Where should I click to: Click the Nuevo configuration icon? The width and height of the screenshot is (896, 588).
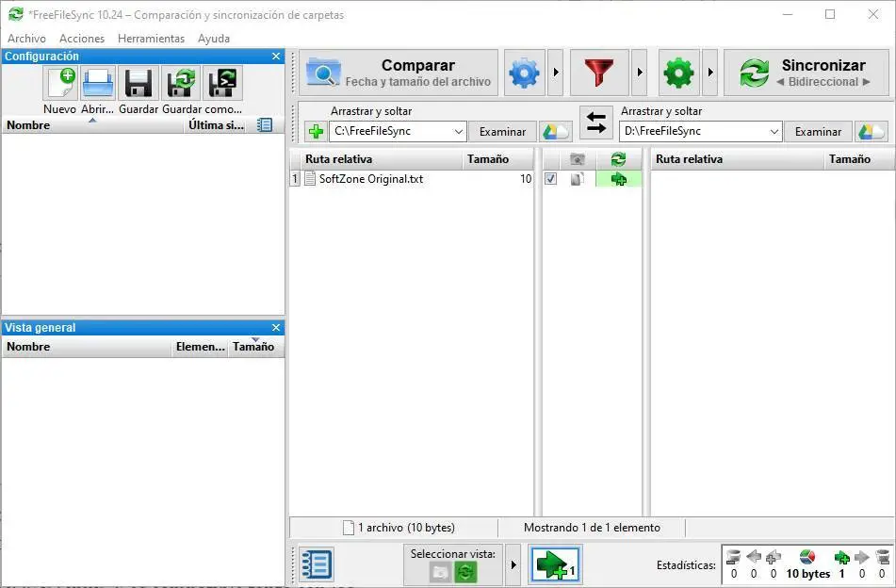click(x=60, y=83)
